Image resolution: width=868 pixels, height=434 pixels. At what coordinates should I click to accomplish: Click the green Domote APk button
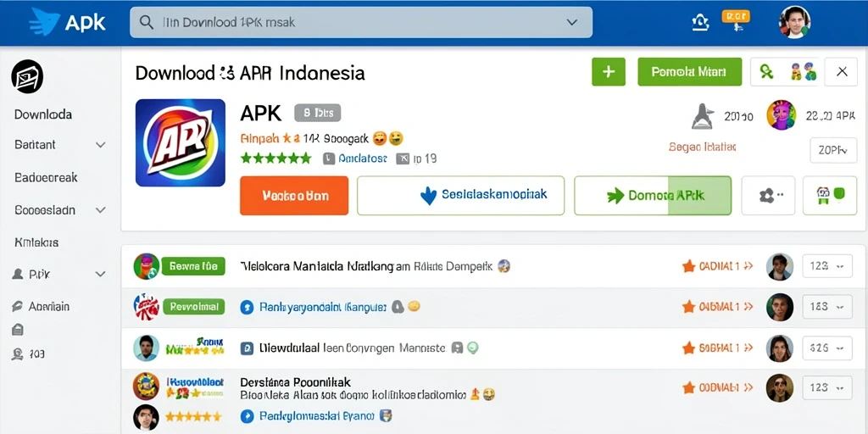653,196
